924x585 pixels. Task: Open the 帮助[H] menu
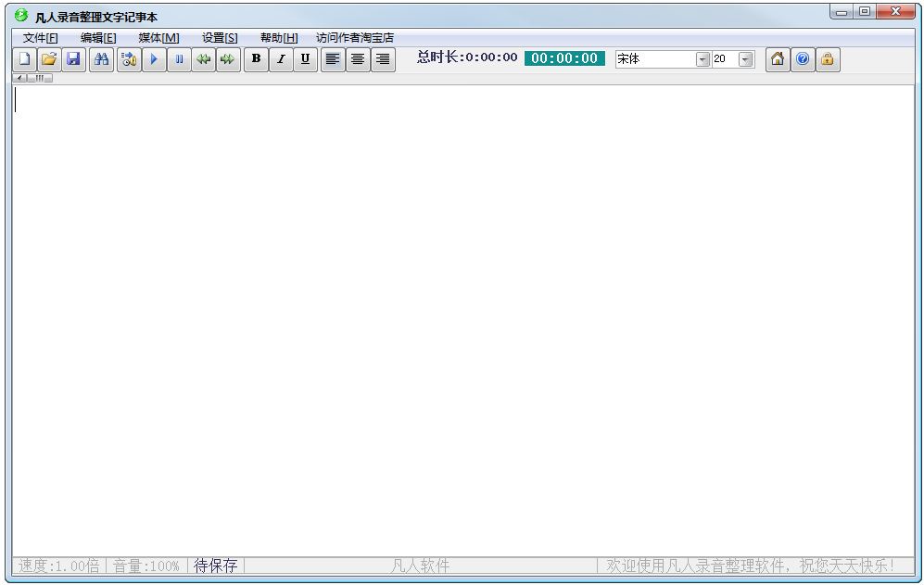[279, 38]
